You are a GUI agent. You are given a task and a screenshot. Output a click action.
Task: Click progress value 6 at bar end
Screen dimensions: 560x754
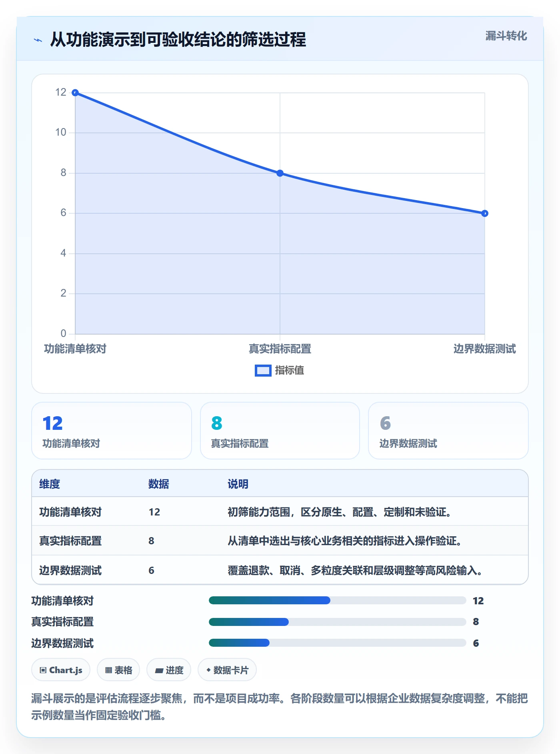click(x=476, y=643)
